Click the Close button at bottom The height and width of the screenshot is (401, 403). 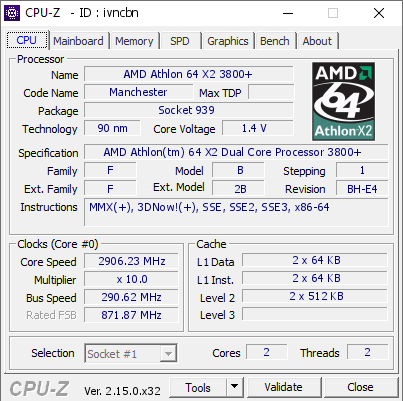tap(361, 387)
